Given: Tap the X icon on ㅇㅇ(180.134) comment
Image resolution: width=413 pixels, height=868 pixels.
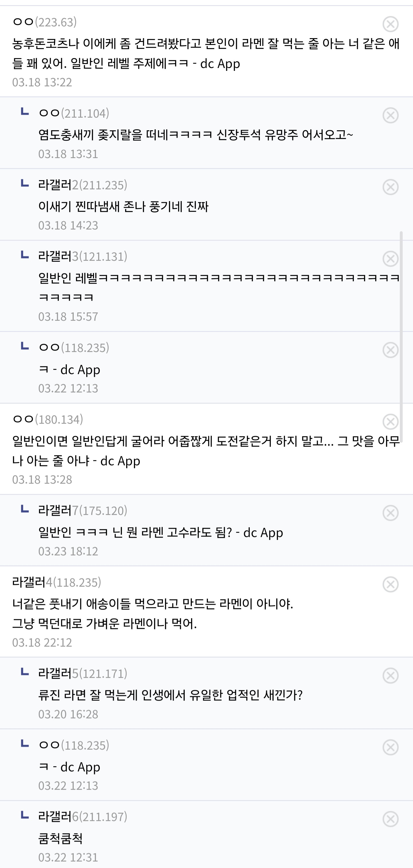Looking at the screenshot, I should (390, 422).
